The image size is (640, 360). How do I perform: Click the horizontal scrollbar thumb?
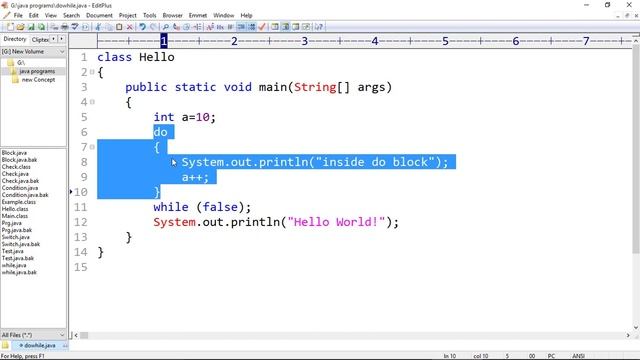[x=84, y=336]
